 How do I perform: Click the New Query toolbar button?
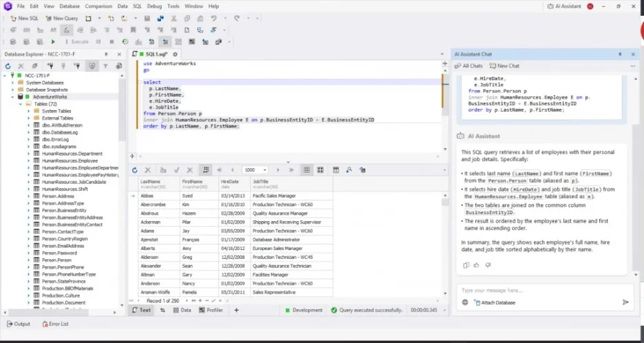[x=61, y=18]
